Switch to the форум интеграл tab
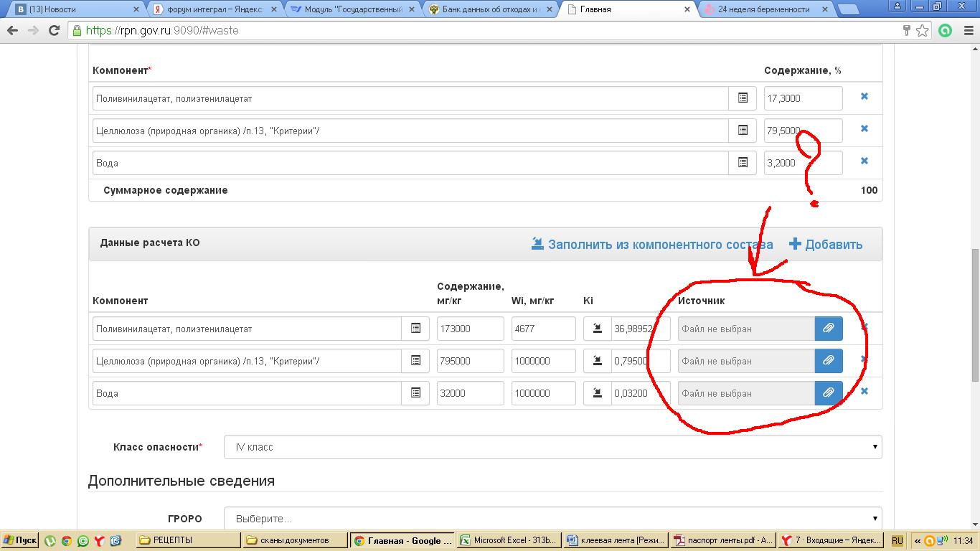This screenshot has width=980, height=551. (215, 9)
